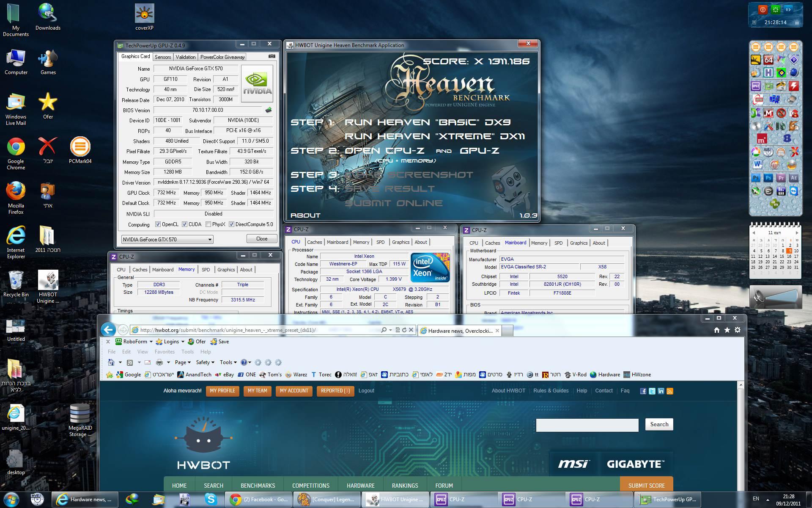Click the NVIDIA logo in GPU-Z
The width and height of the screenshot is (812, 508).
(x=257, y=83)
